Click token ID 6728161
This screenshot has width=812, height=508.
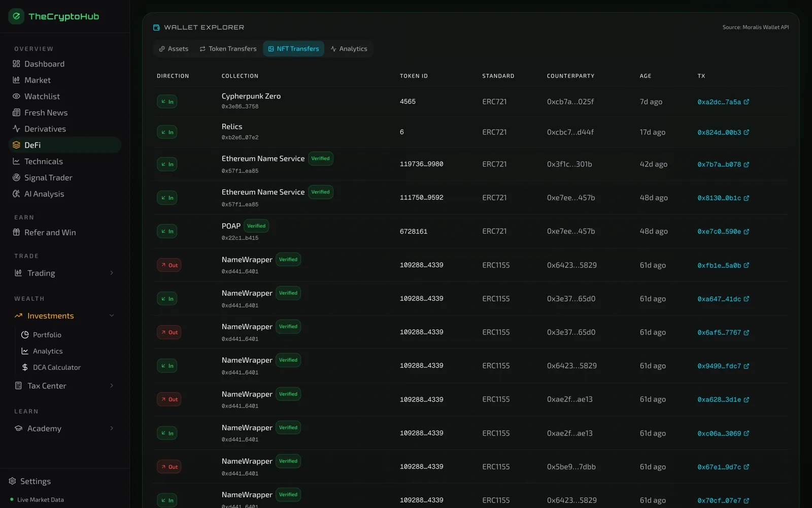point(414,232)
